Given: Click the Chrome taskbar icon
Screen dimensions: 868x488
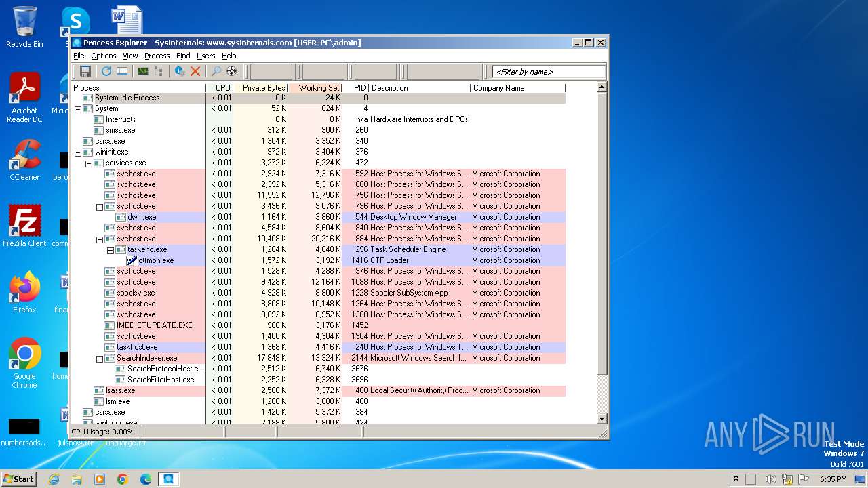Looking at the screenshot, I should point(123,479).
